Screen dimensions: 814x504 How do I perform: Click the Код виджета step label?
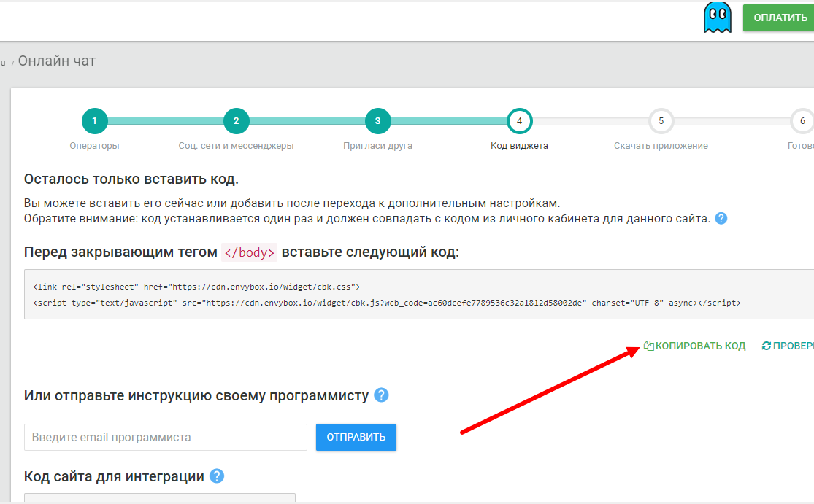(519, 146)
